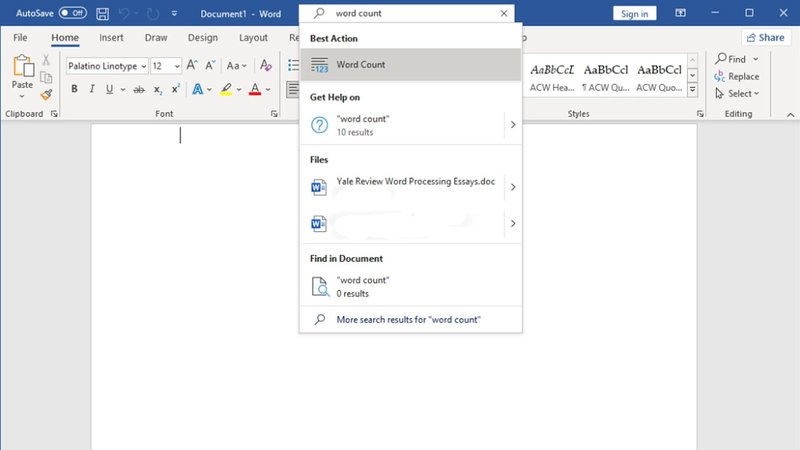This screenshot has height=450, width=800.
Task: Toggle Italic formatting
Action: point(93,90)
